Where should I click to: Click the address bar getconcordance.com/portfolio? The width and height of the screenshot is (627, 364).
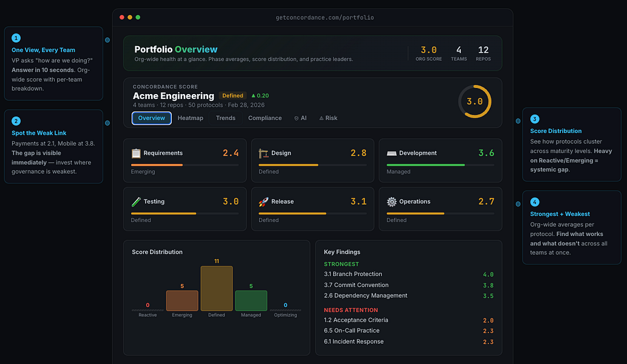tap(325, 18)
